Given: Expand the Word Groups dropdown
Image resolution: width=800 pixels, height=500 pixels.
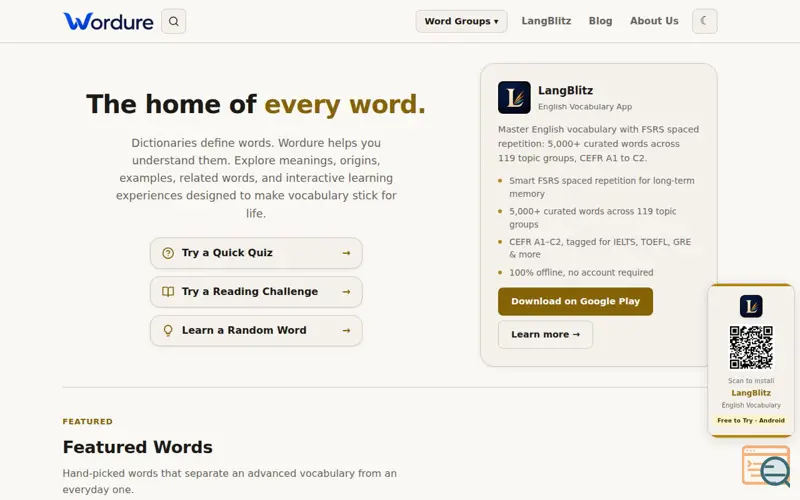Looking at the screenshot, I should coord(461,21).
